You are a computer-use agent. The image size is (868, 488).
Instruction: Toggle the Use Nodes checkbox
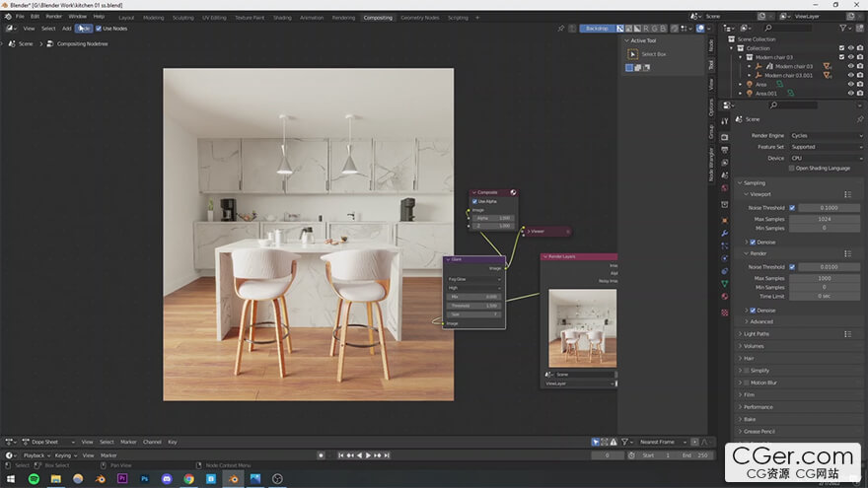click(x=99, y=29)
